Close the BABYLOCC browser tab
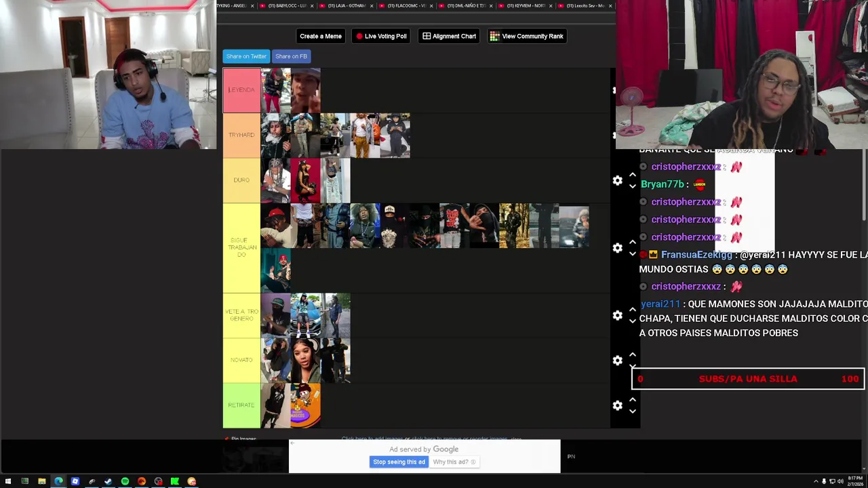Image resolution: width=868 pixels, height=488 pixels. click(312, 5)
